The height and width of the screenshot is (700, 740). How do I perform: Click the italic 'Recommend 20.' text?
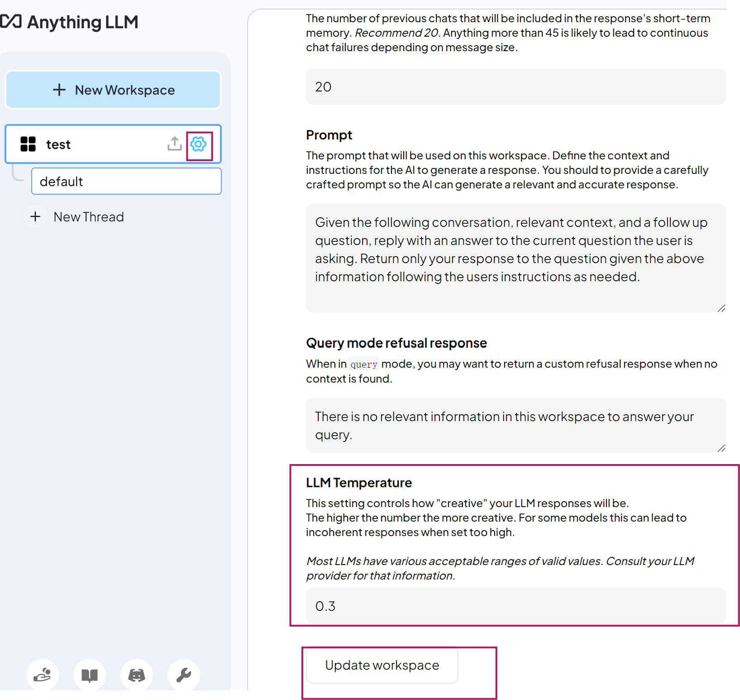pos(398,33)
